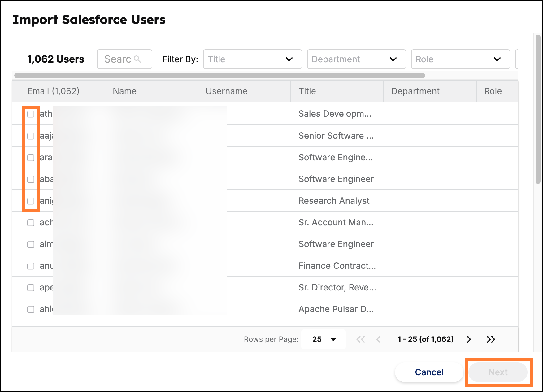Jump to the first page arrow
543x392 pixels.
pos(361,339)
